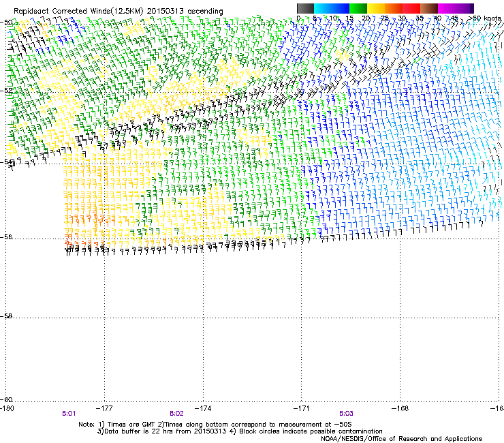Click the blue 10-15 knots legend swatch
The width and height of the screenshot is (504, 443).
click(341, 8)
